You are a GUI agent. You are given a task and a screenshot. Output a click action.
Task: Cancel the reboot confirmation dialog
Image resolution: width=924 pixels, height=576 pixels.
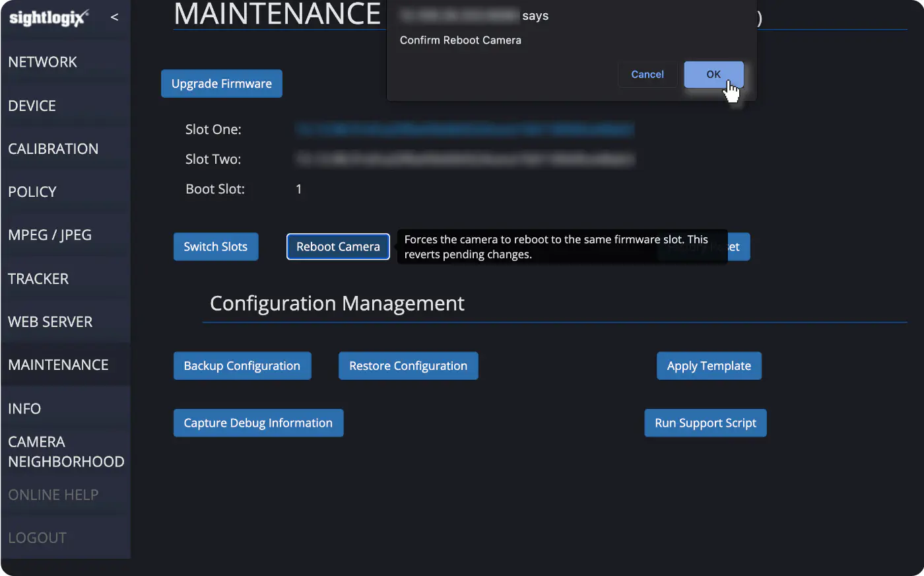click(x=647, y=75)
